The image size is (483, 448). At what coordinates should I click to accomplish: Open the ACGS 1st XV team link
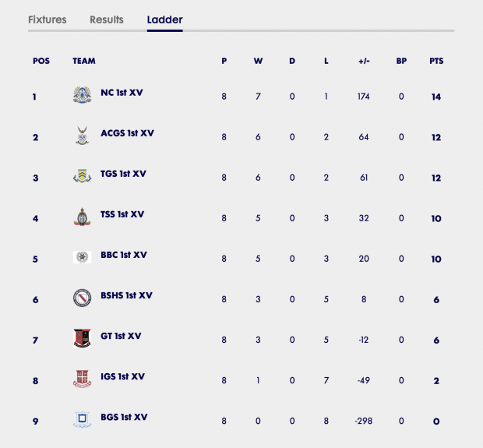127,133
